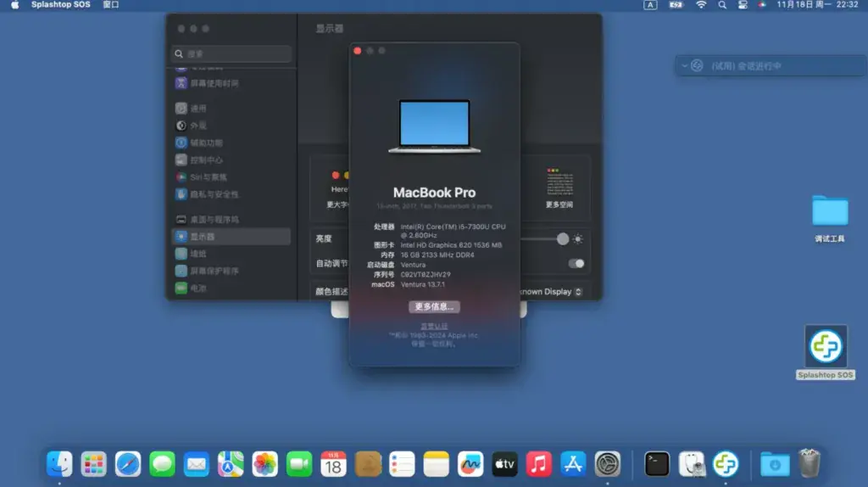The width and height of the screenshot is (868, 487).
Task: Open Mail from the Dock
Action: [x=197, y=464]
